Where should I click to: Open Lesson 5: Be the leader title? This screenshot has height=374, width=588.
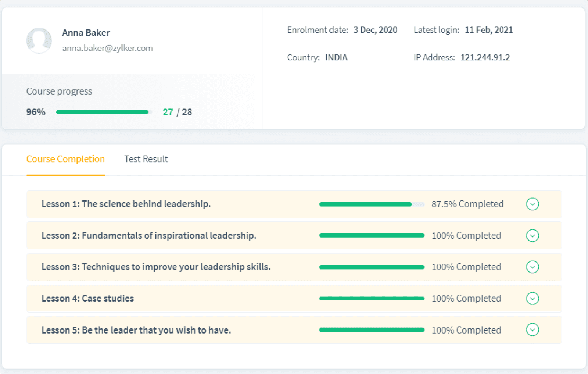[136, 330]
